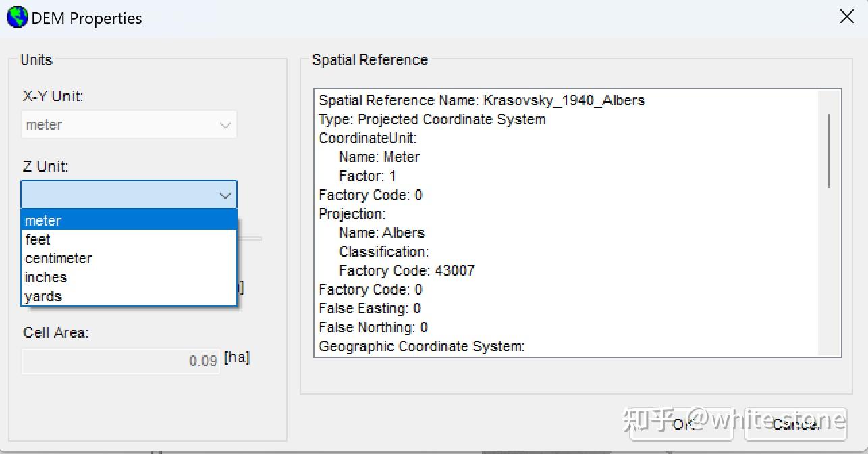The height and width of the screenshot is (454, 868).
Task: Click the DEM Properties globe icon
Action: [x=17, y=18]
